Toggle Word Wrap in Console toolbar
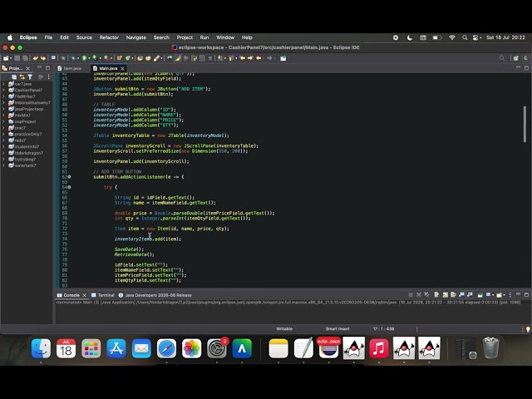 (x=453, y=295)
